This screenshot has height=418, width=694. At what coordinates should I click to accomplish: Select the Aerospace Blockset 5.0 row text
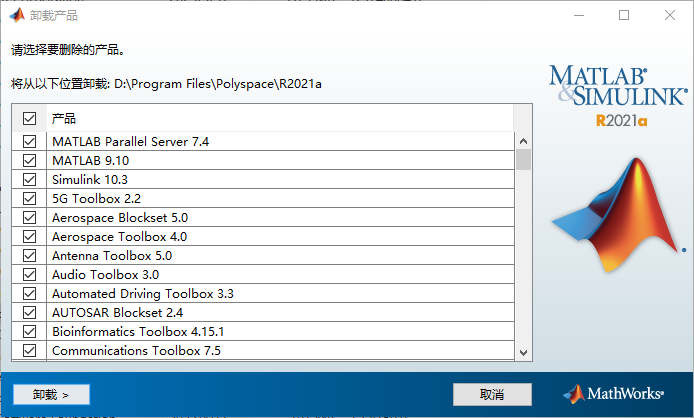click(120, 217)
